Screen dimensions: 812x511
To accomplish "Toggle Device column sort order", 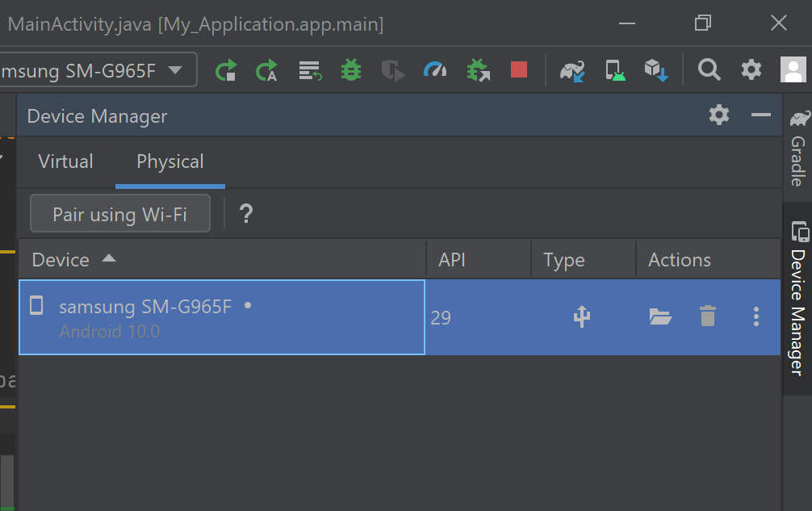I will [x=73, y=259].
